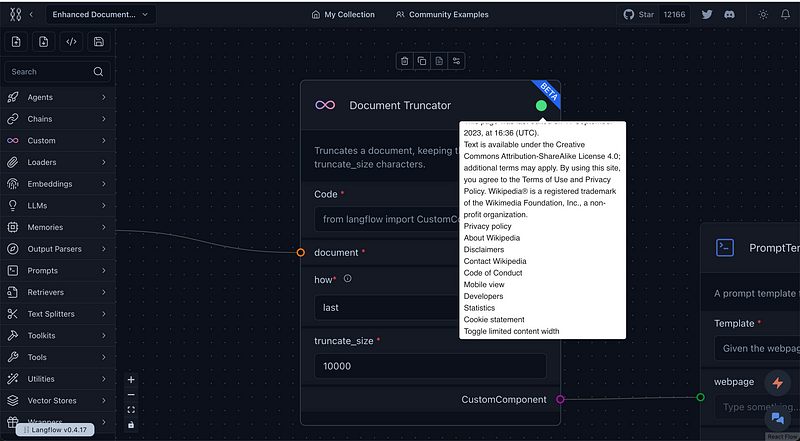The width and height of the screenshot is (800, 441).
Task: Delete the node with the trash icon
Action: coord(405,61)
